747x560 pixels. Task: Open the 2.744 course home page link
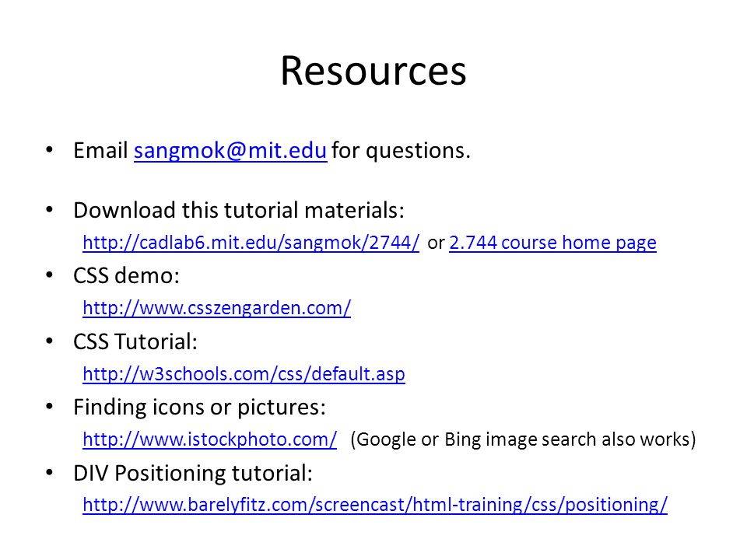click(552, 243)
